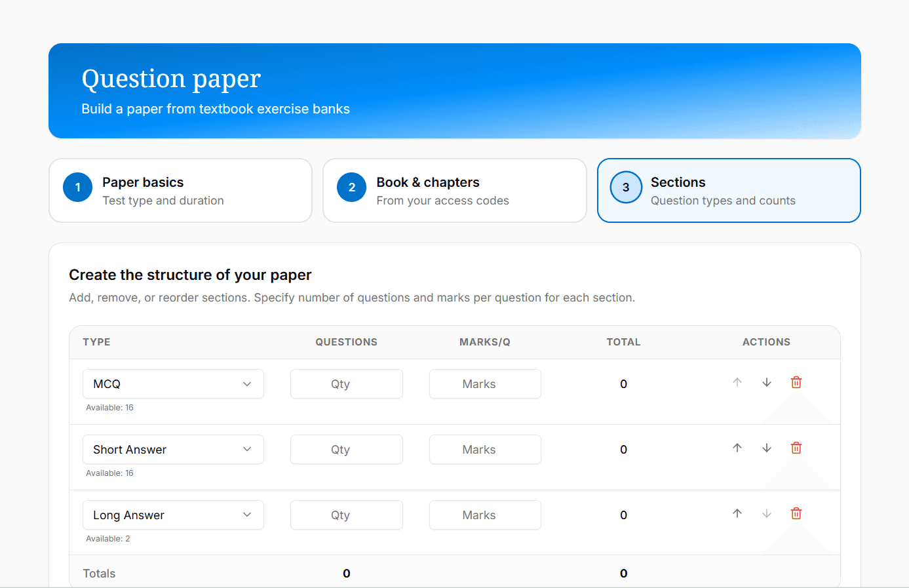Screen dimensions: 909x588
Task: Delete the Long Answer section
Action: tap(796, 513)
